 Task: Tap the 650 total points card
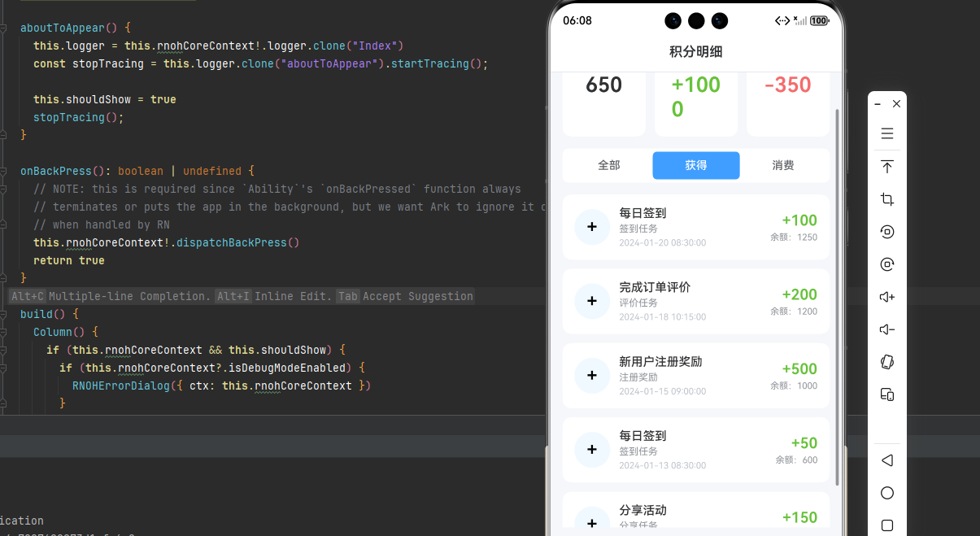[603, 102]
